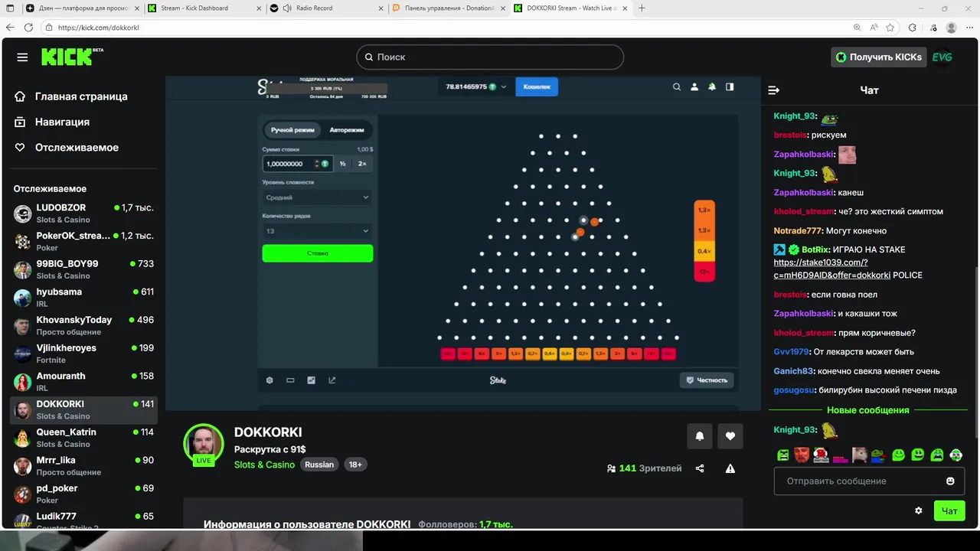The height and width of the screenshot is (551, 980).
Task: Switch to Панель управления DonationAlerts tab
Action: coord(448,8)
